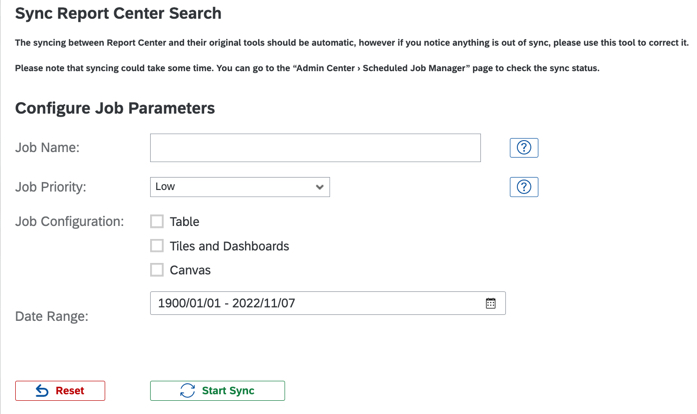Open help for the Job Priority field
The height and width of the screenshot is (414, 697).
[x=523, y=187]
